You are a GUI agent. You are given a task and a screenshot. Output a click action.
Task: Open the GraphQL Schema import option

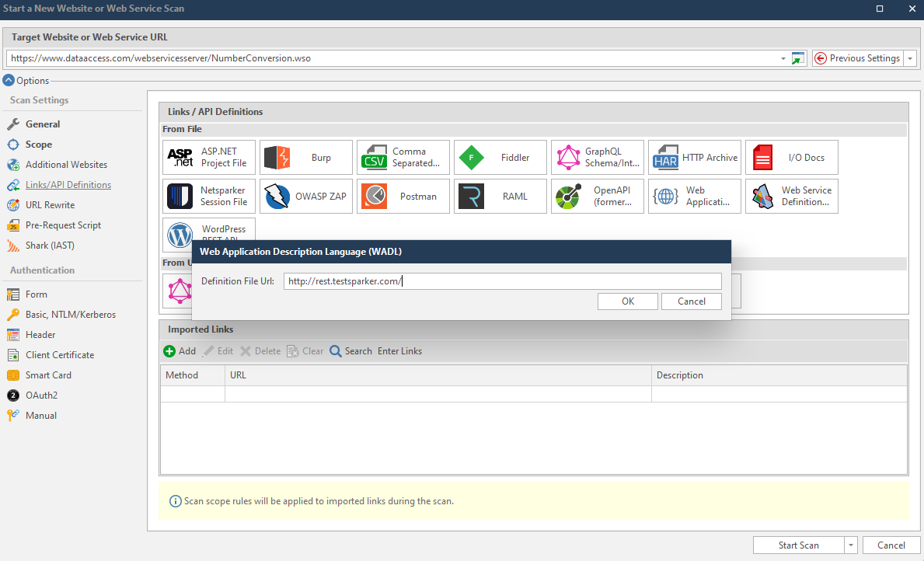pyautogui.click(x=597, y=157)
